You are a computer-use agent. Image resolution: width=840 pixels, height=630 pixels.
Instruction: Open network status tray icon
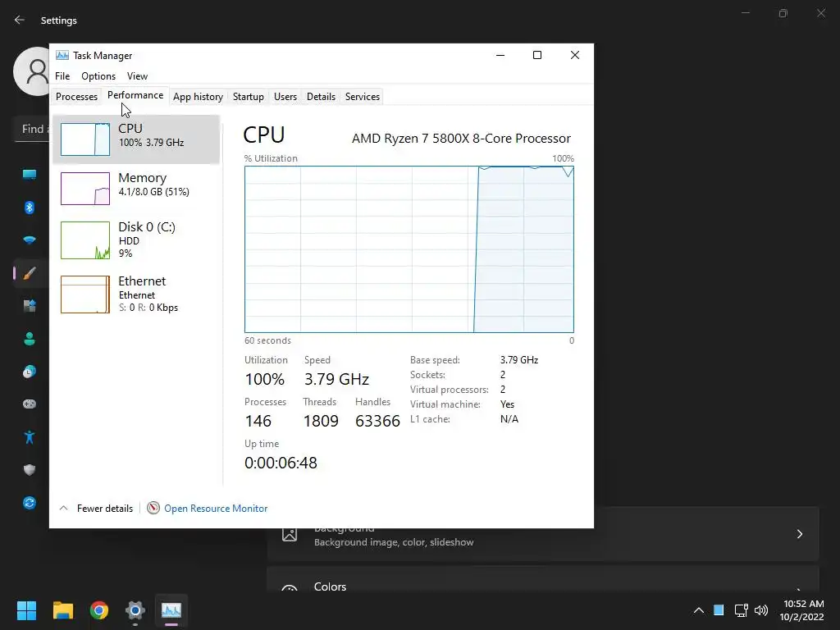741,610
